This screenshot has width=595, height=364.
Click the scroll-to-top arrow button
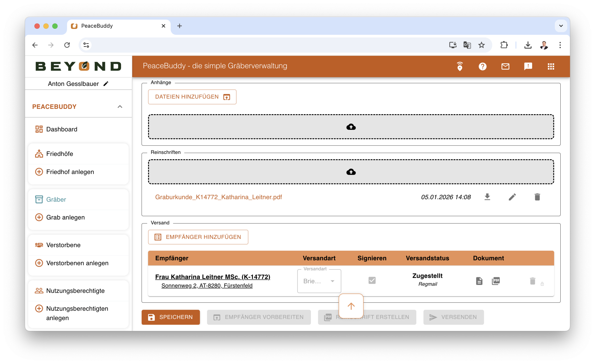[x=351, y=306]
